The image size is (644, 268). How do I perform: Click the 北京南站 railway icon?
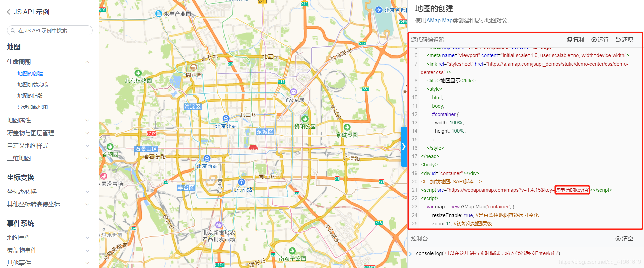pos(241,182)
